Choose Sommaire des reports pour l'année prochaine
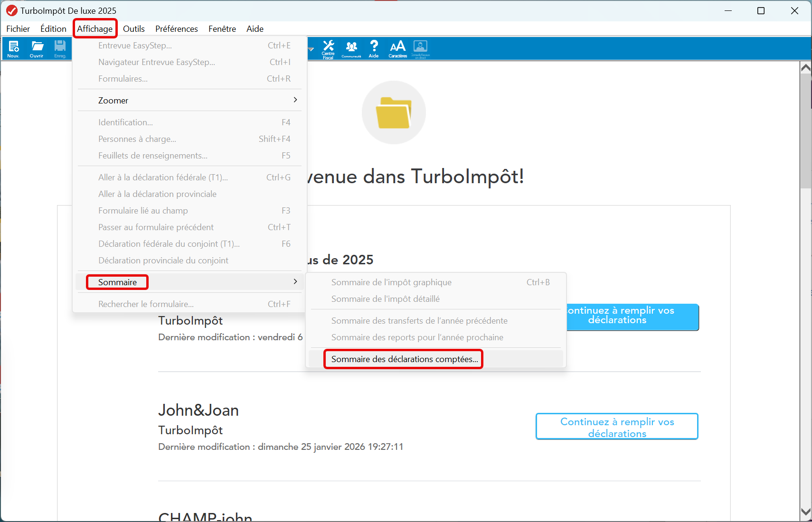The image size is (812, 522). 436,337
